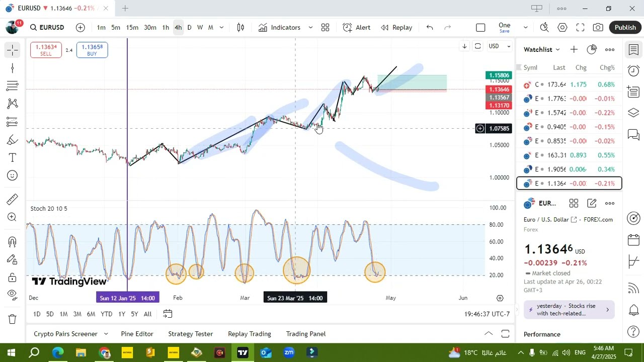The image size is (644, 362).
Task: Toggle magnet mode for drawings
Action: (13, 242)
